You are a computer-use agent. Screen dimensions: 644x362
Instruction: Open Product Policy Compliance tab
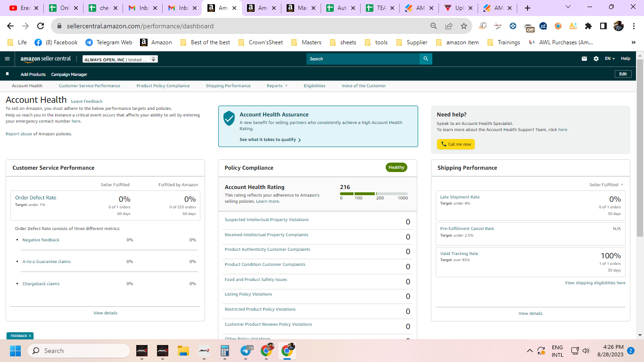click(163, 86)
